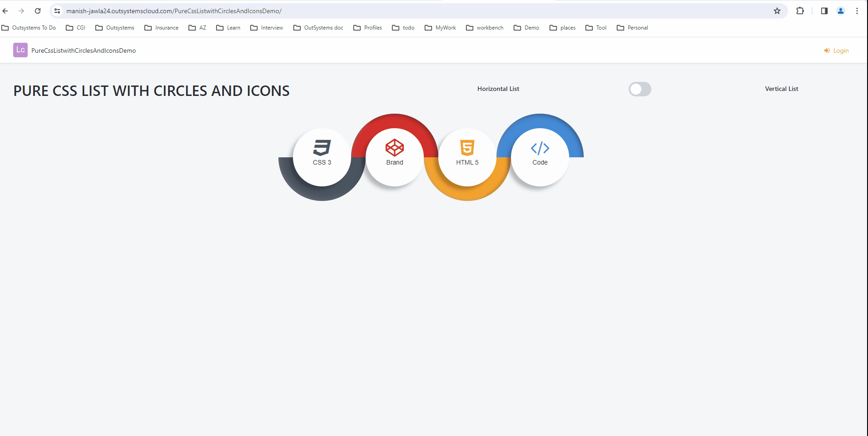The height and width of the screenshot is (436, 868).
Task: Click the HTML 5 logo icon
Action: click(x=467, y=148)
